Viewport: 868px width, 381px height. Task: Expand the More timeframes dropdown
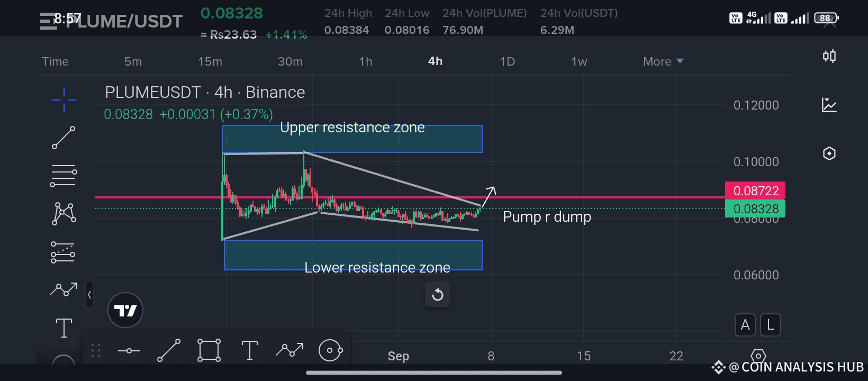663,61
